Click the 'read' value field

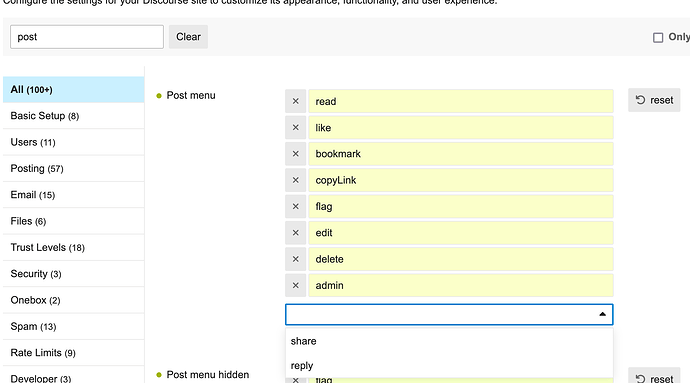pos(461,101)
